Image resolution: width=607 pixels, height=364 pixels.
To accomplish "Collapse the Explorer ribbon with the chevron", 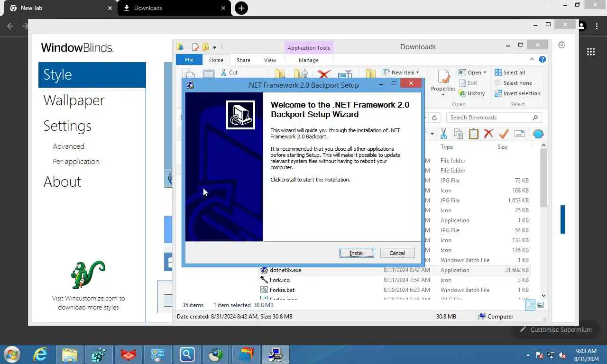I will tap(532, 60).
